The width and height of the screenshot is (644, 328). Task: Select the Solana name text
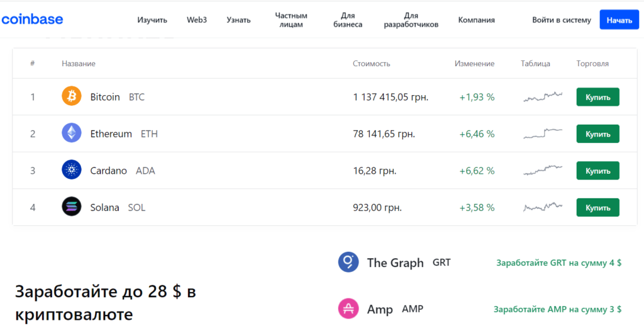105,208
